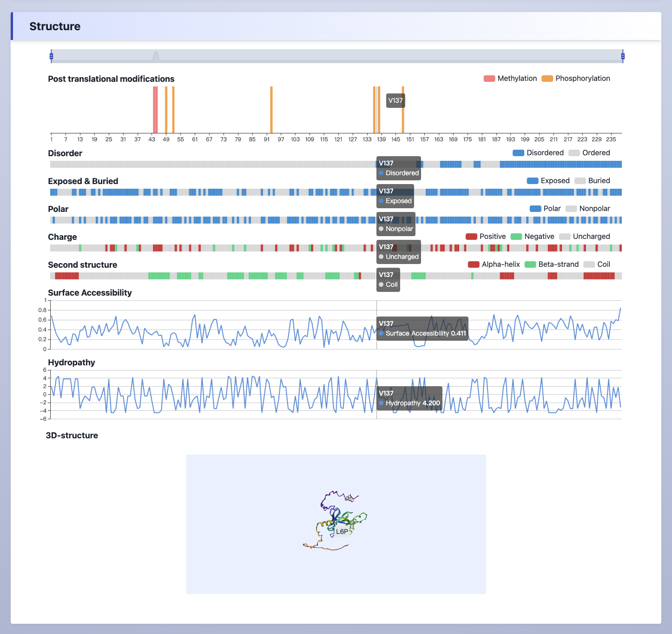Image resolution: width=672 pixels, height=634 pixels.
Task: Click the Beta-strand legend icon
Action: coord(530,264)
